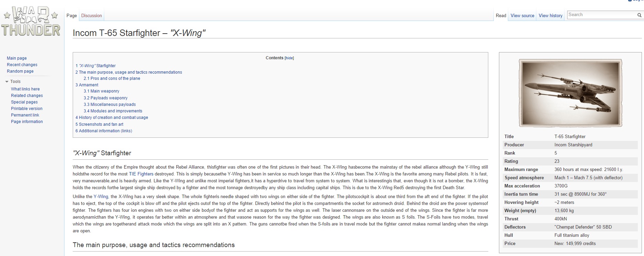The height and width of the screenshot is (256, 644).
Task: Select Weight (empty) value 13,600 kg
Action: (x=564, y=211)
